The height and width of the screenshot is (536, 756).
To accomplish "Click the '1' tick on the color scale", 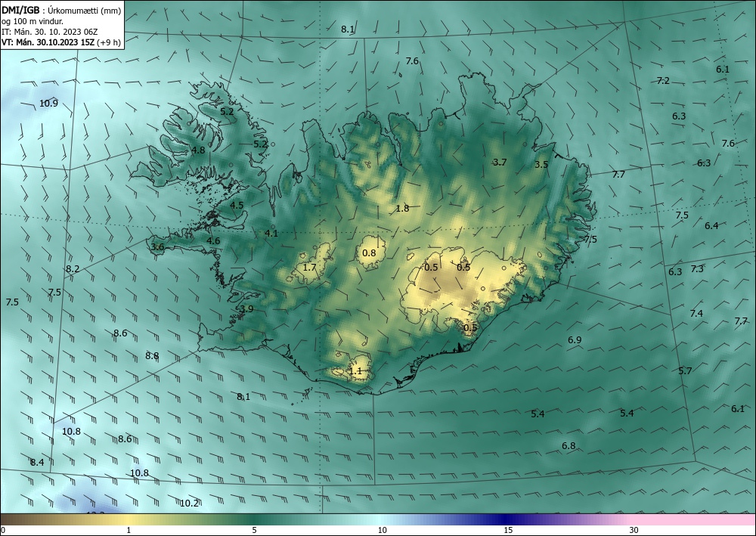I will pos(129,530).
